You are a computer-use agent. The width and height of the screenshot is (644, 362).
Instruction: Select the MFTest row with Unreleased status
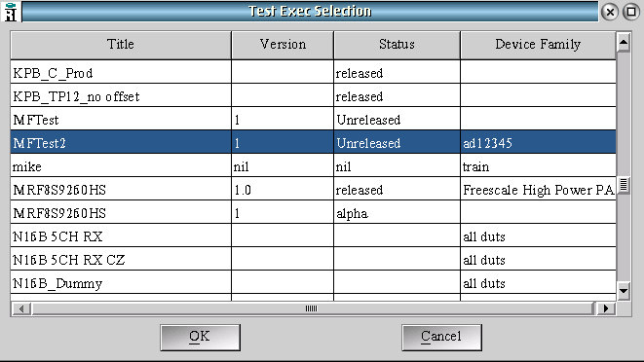pyautogui.click(x=314, y=119)
